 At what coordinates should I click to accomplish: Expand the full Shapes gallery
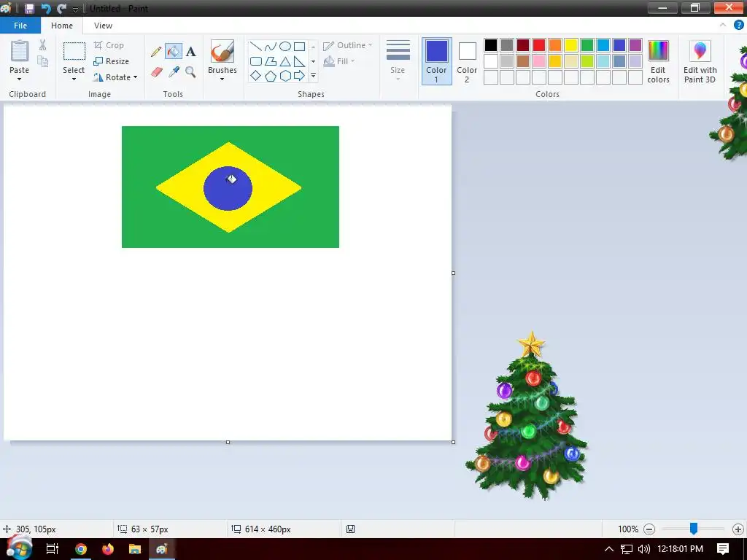tap(313, 76)
